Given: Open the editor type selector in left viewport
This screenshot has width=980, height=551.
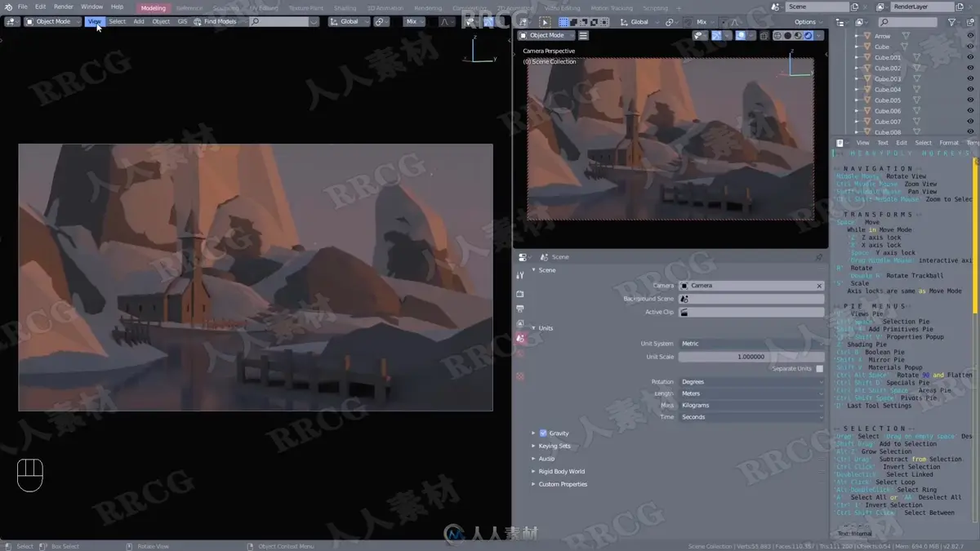Looking at the screenshot, I should point(11,21).
